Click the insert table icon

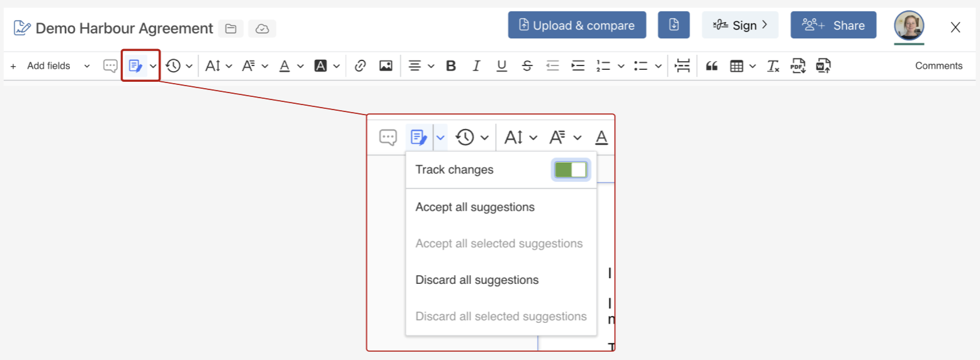coord(736,65)
